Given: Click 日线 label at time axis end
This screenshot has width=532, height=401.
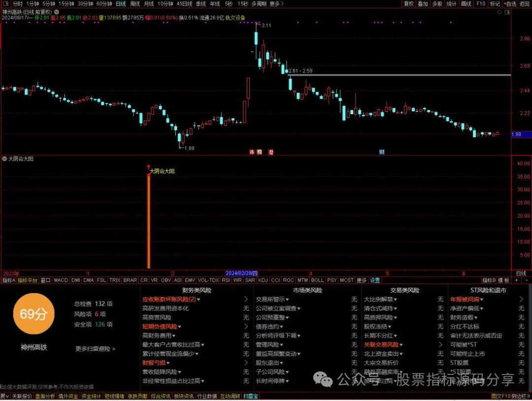Looking at the screenshot, I should pos(521,273).
